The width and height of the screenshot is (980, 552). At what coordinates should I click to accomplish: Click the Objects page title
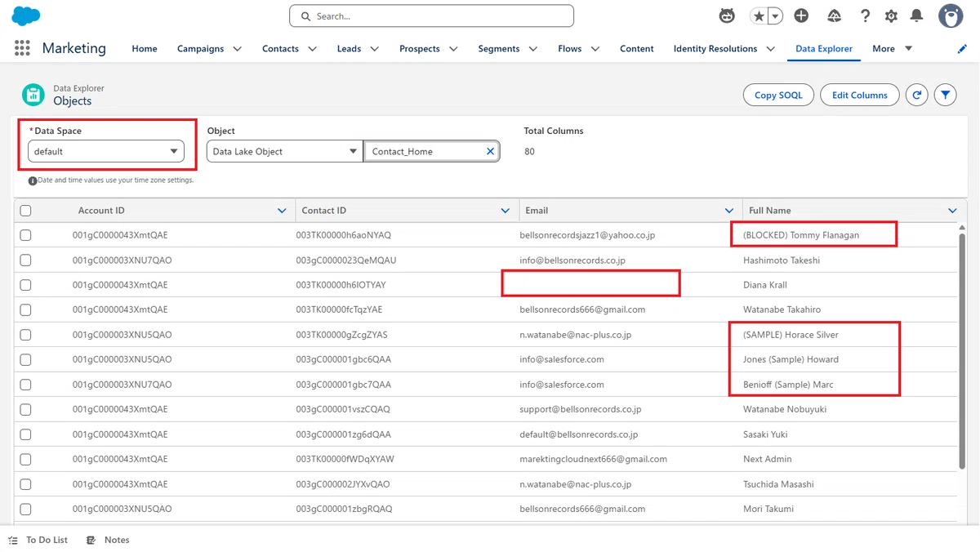(73, 101)
